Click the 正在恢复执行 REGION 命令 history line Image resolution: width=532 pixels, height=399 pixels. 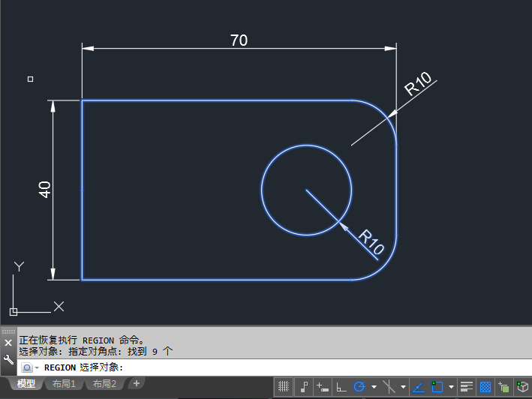(82, 340)
